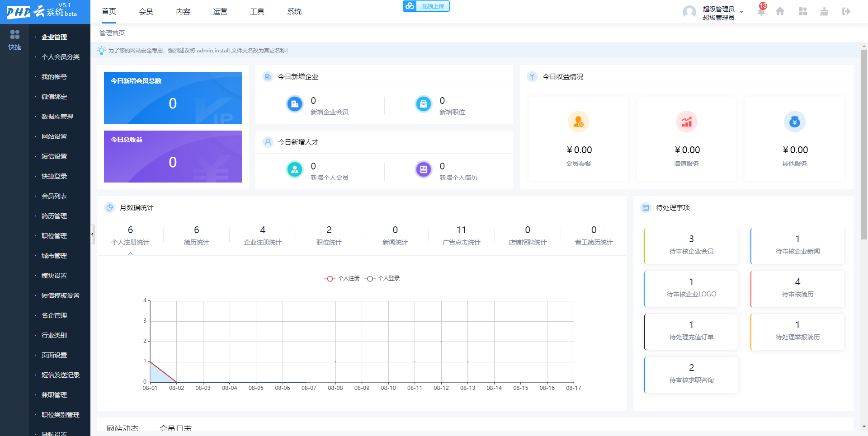Click the 会员套餐 orange icon

[579, 122]
